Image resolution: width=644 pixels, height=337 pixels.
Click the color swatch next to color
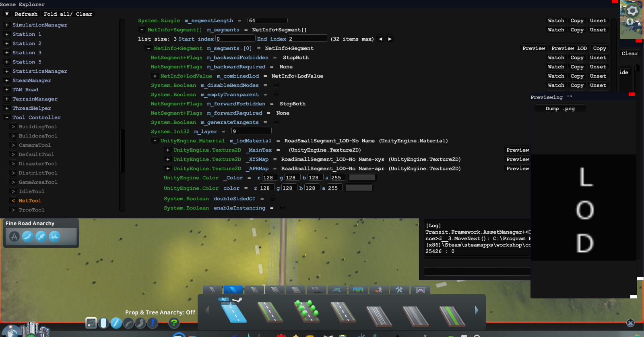pos(359,188)
